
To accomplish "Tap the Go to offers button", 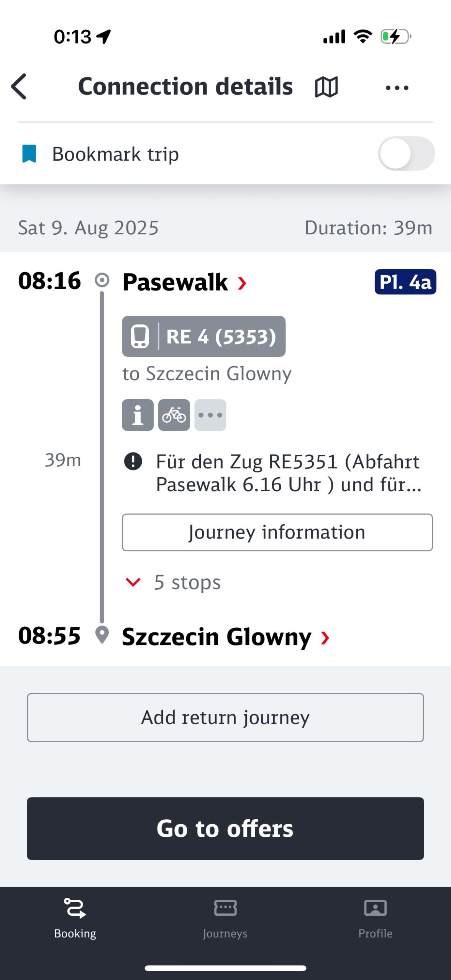I will (x=225, y=829).
